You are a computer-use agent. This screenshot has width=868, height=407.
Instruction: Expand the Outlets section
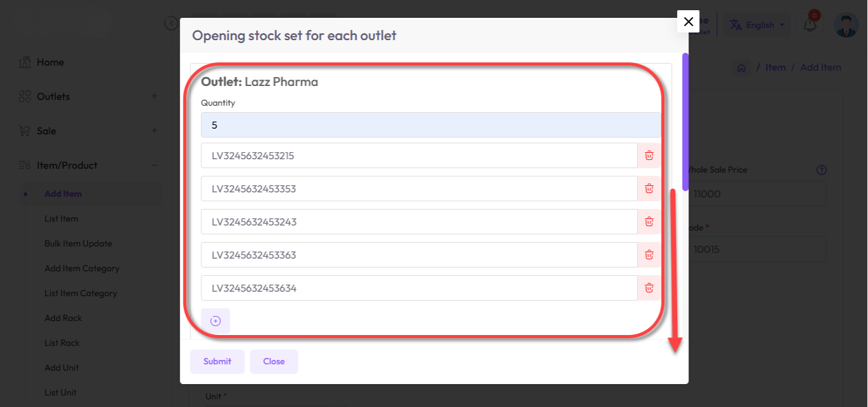click(x=154, y=96)
